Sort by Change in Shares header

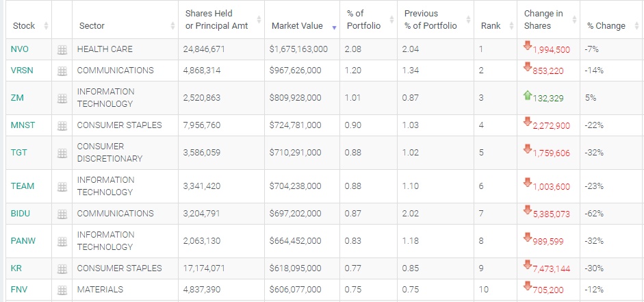pos(543,20)
